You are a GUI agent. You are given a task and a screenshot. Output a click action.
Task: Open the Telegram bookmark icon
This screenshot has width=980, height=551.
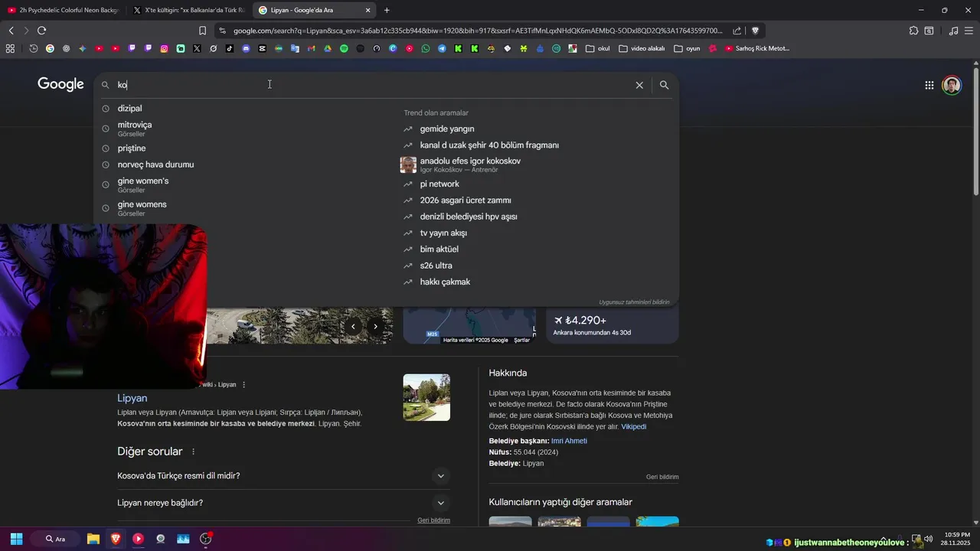(442, 48)
